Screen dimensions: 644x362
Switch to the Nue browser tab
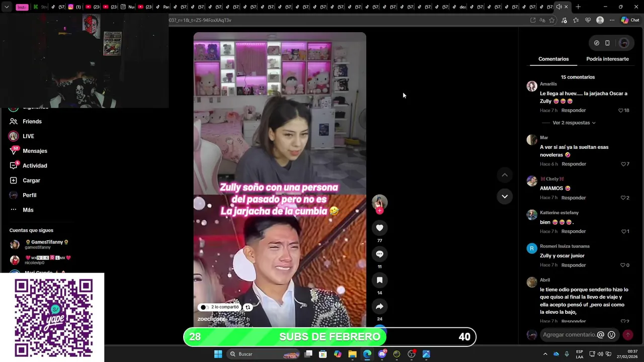128,7
